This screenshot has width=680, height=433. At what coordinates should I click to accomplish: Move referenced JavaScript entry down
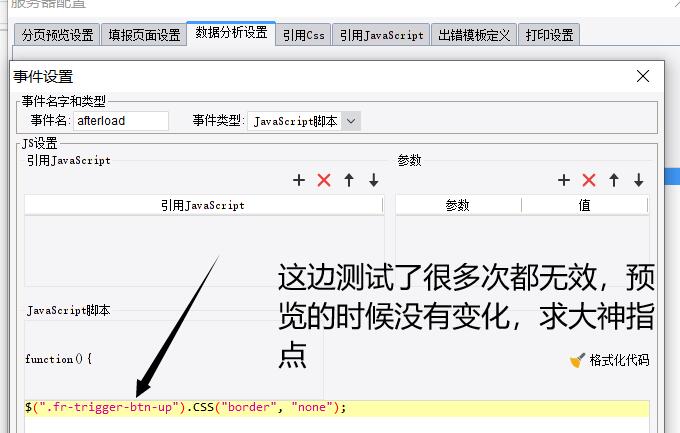tap(374, 180)
